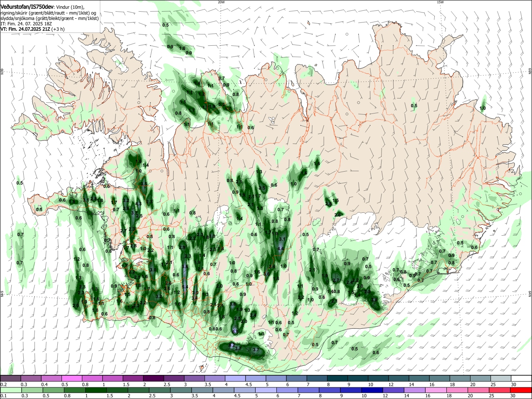Pick the 0.2 swatch in upper legend row
The width and height of the screenshot is (532, 399).
10,378
